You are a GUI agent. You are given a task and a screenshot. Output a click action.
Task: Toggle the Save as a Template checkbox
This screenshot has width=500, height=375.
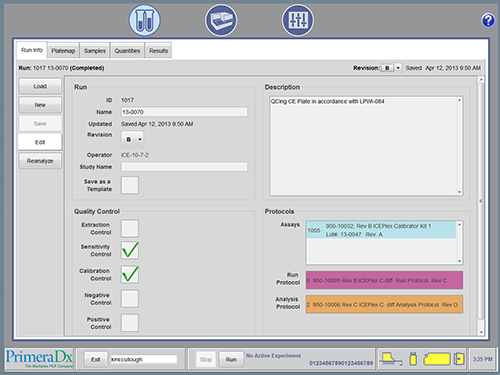click(130, 185)
